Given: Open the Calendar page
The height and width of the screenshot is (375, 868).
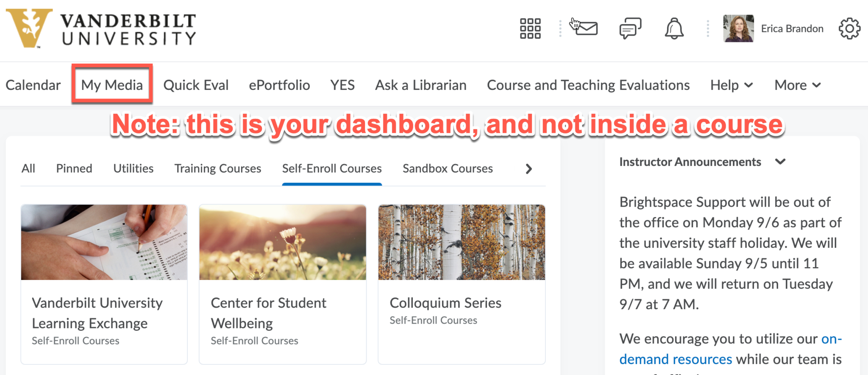Looking at the screenshot, I should click(x=33, y=85).
